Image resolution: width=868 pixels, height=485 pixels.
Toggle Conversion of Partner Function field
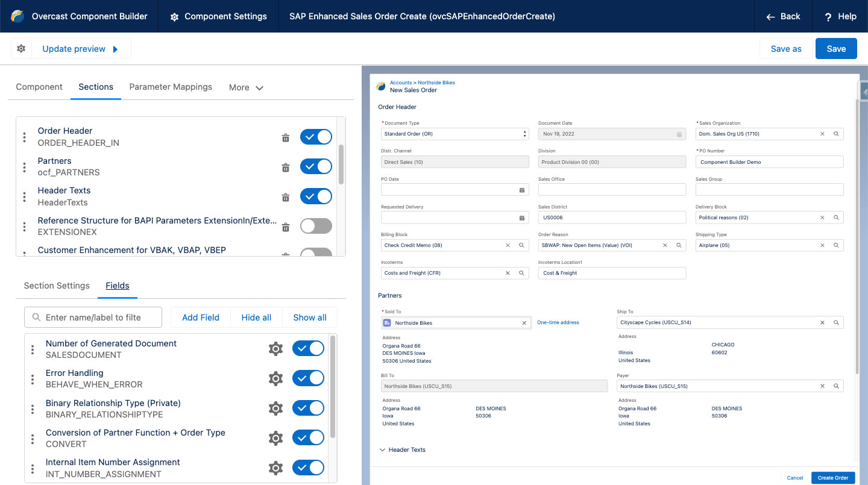tap(308, 437)
